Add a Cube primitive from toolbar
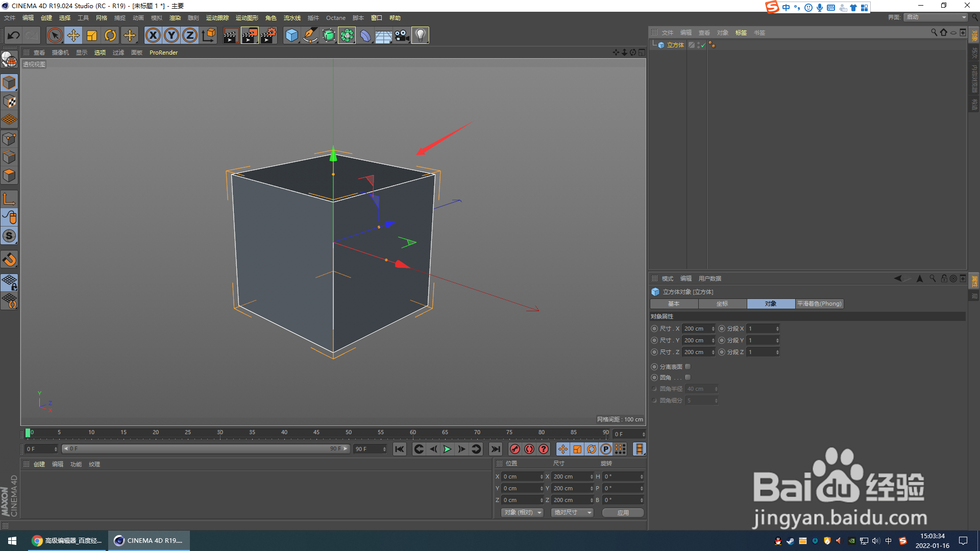The width and height of the screenshot is (980, 551). point(291,35)
